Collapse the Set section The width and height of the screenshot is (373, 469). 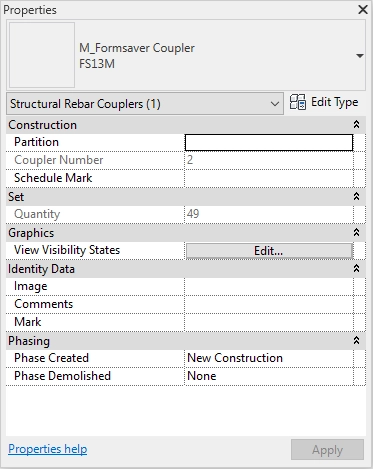tap(356, 197)
